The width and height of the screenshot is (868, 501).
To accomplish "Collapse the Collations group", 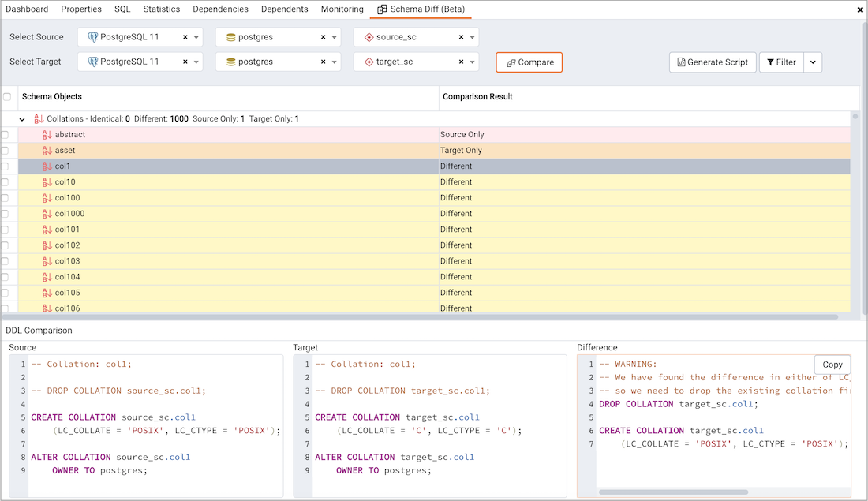I will click(x=21, y=119).
